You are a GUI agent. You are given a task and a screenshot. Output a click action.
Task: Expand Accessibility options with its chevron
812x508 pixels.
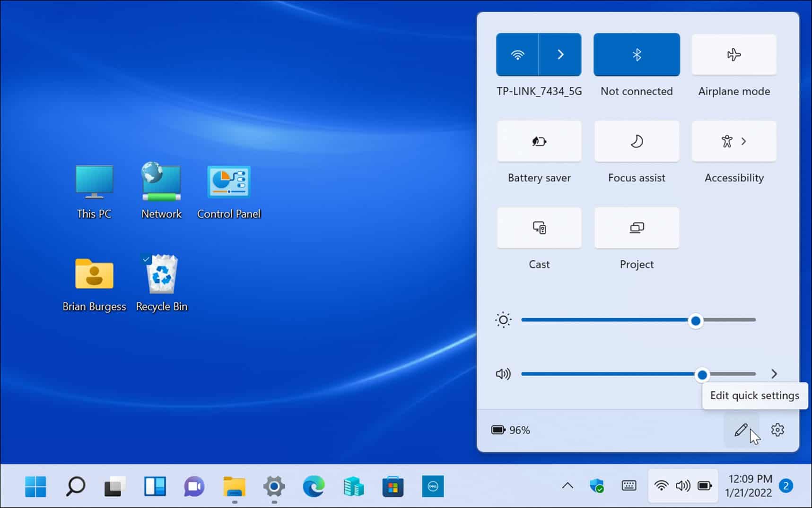[745, 141]
